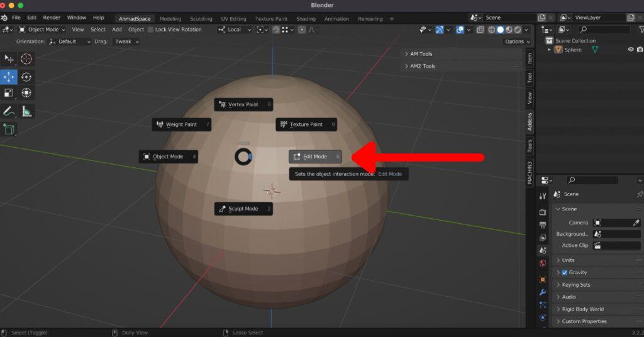Image resolution: width=644 pixels, height=337 pixels.
Task: Toggle proportional editing button
Action: coord(302,30)
